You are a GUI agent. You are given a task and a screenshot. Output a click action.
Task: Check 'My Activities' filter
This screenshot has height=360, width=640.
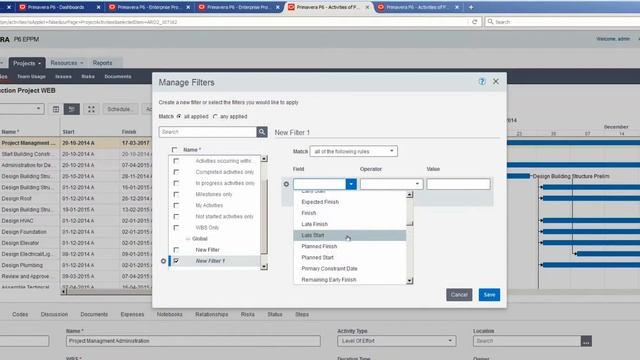[x=176, y=205]
